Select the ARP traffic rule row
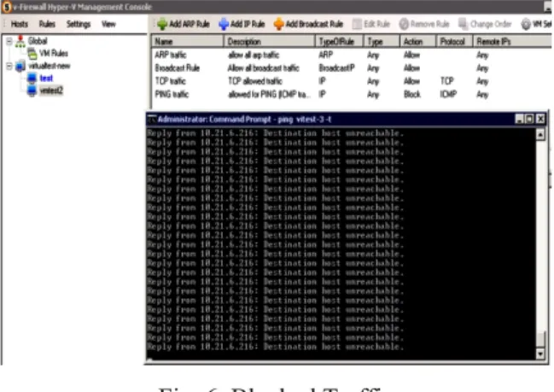The width and height of the screenshot is (554, 392). coord(352,55)
